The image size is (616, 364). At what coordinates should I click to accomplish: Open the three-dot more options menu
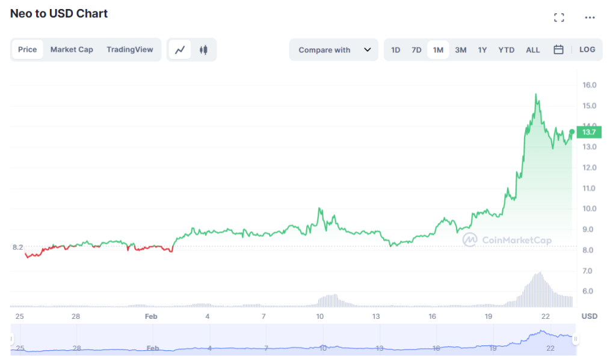(590, 17)
